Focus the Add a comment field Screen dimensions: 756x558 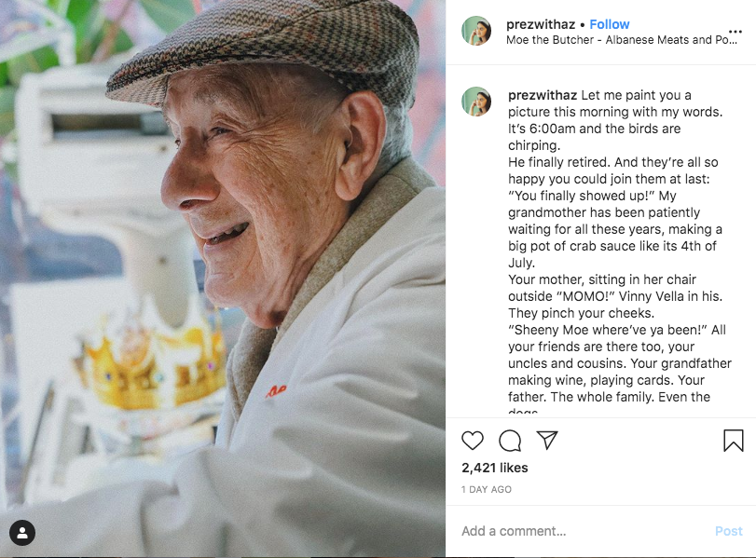(x=578, y=531)
